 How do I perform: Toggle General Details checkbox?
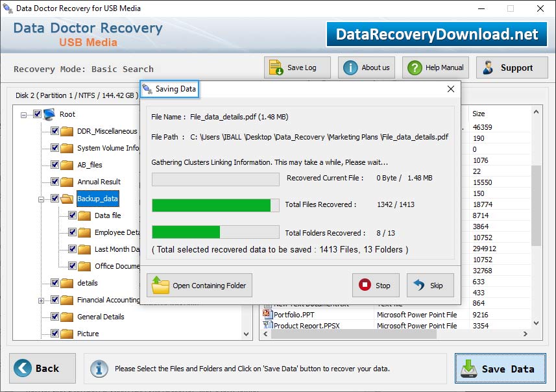[x=54, y=317]
